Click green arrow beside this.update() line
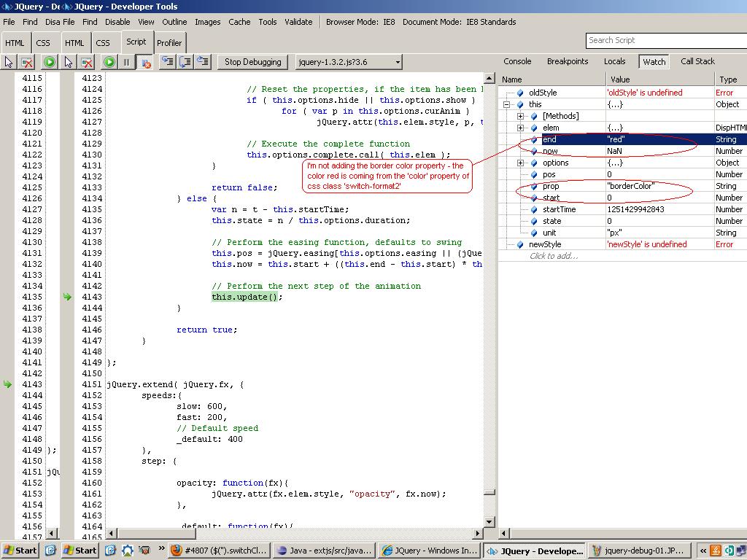This screenshot has height=560, width=747. point(67,297)
